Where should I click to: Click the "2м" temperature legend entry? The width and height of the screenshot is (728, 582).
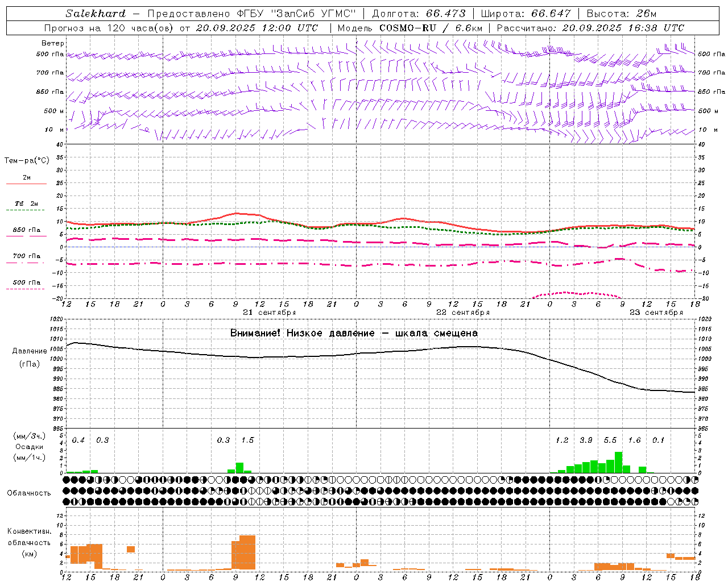(x=27, y=177)
